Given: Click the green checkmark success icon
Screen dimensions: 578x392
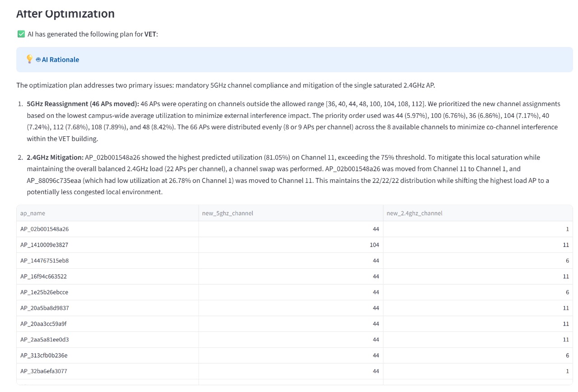Looking at the screenshot, I should pos(21,34).
